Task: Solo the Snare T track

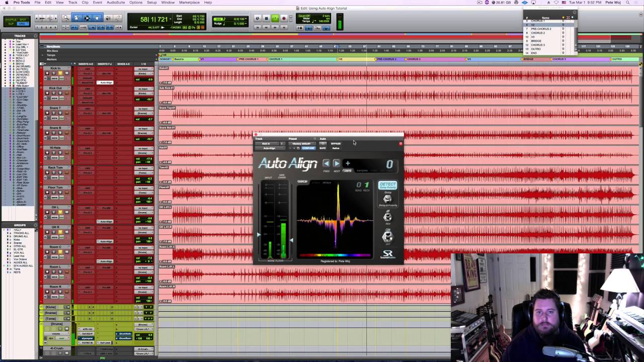Action: pos(60,113)
